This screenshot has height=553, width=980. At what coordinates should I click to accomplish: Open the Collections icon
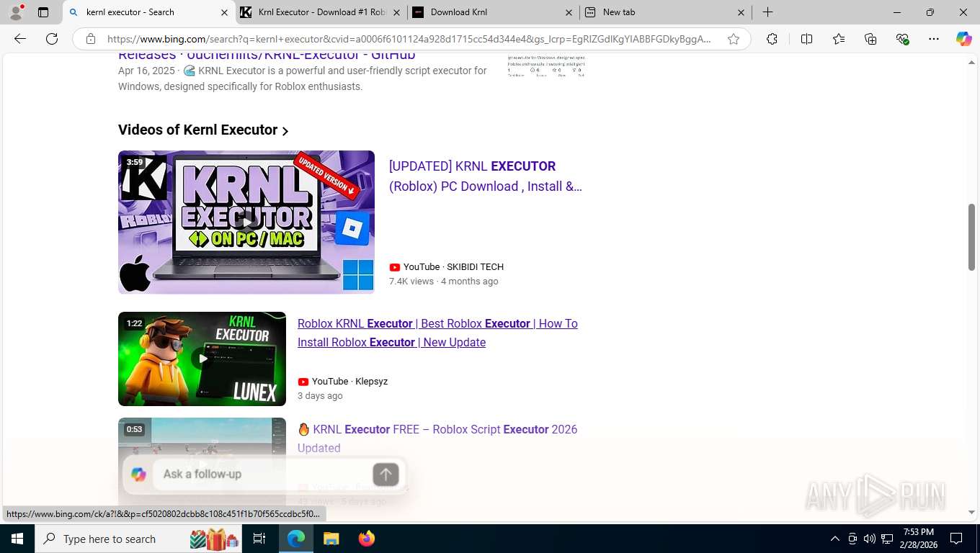point(870,39)
